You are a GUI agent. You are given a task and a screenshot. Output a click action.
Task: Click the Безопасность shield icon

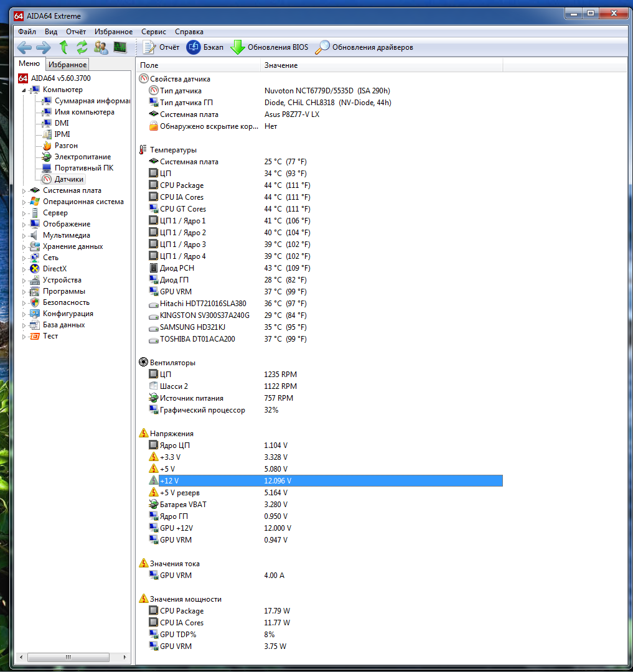(35, 302)
